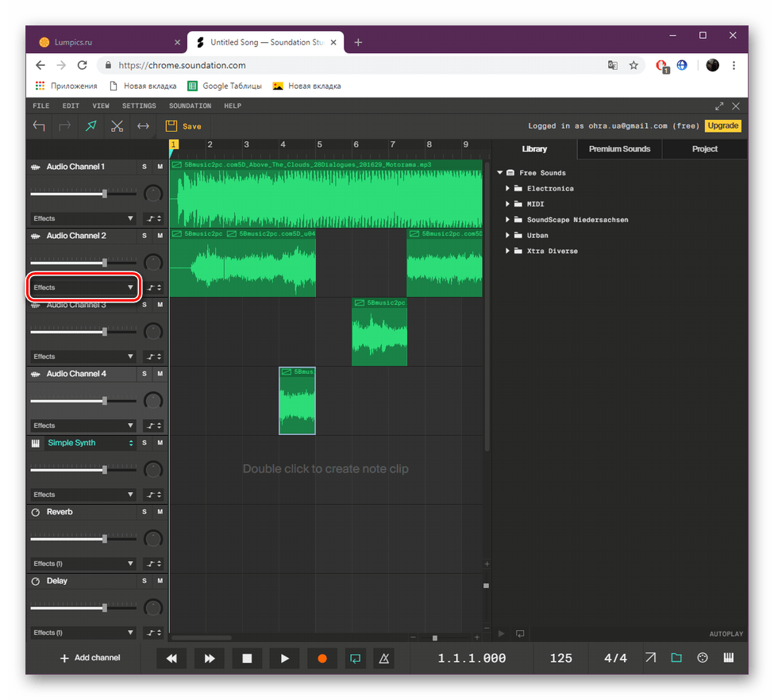Switch to the Premium Sounds tab

pos(619,149)
